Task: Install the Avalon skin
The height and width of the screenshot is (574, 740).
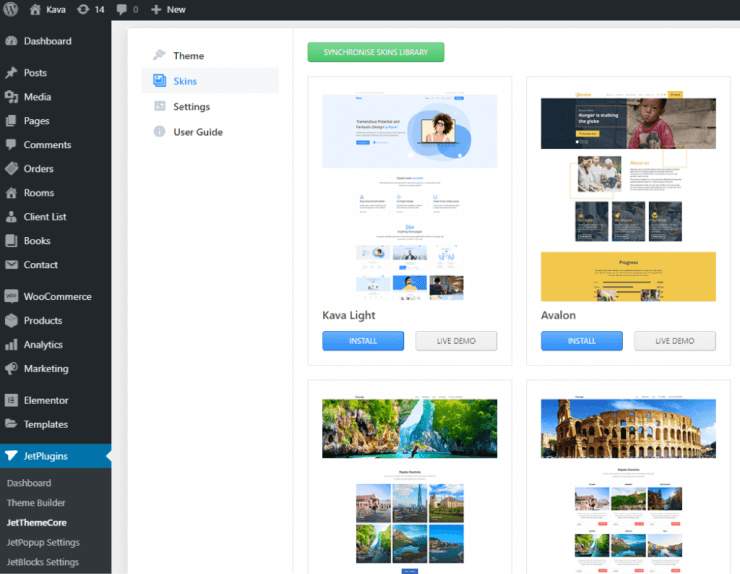Action: pos(581,341)
